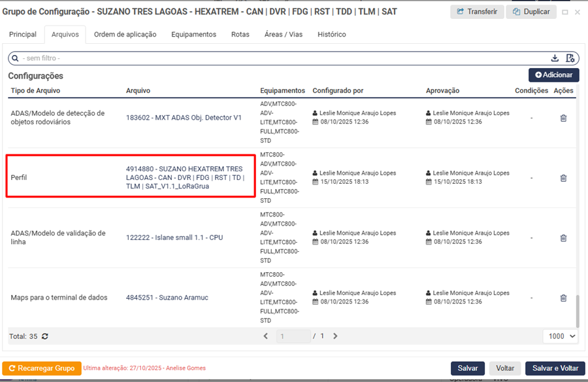Screen dimensions: 588x382
Task: Remove the Suzano Aramuc maps row
Action: (x=563, y=298)
